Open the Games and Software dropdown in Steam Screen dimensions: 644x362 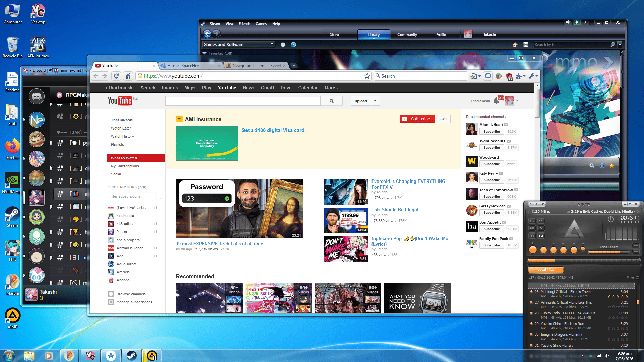(x=239, y=44)
